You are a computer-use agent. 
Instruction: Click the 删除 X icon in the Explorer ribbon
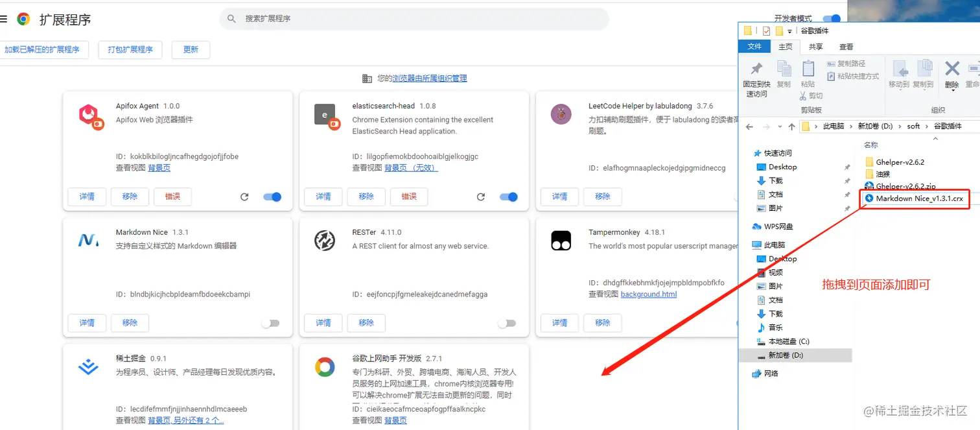point(951,68)
